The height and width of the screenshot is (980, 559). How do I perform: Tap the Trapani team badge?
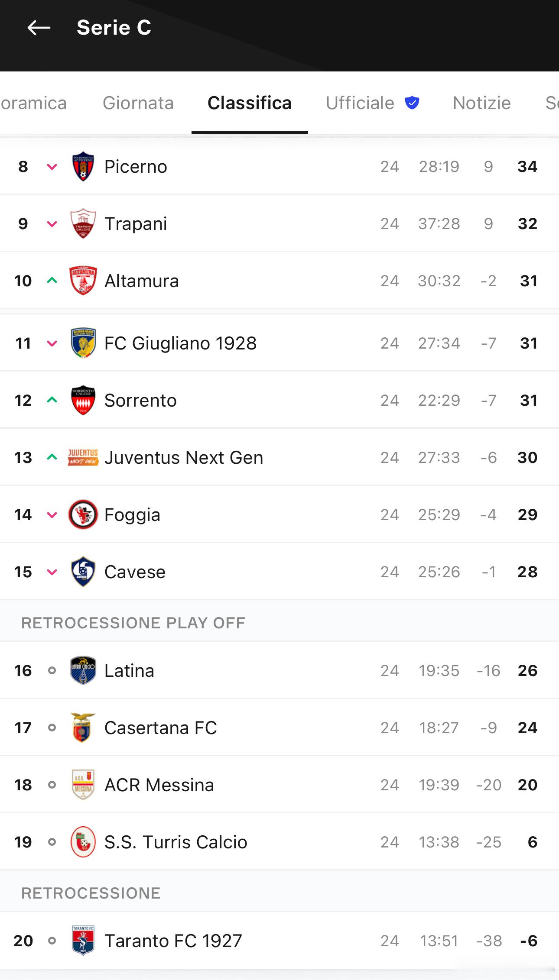coord(83,223)
